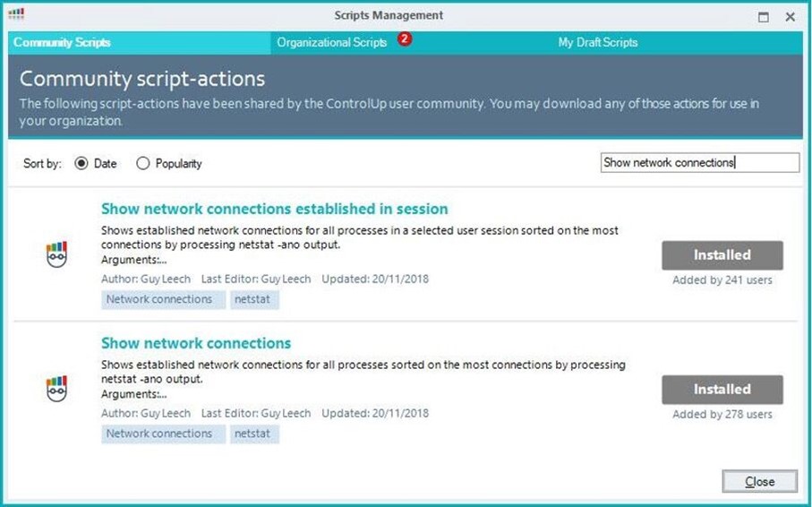Image resolution: width=812 pixels, height=507 pixels.
Task: Click 'Community script-actions' heading
Action: point(141,79)
